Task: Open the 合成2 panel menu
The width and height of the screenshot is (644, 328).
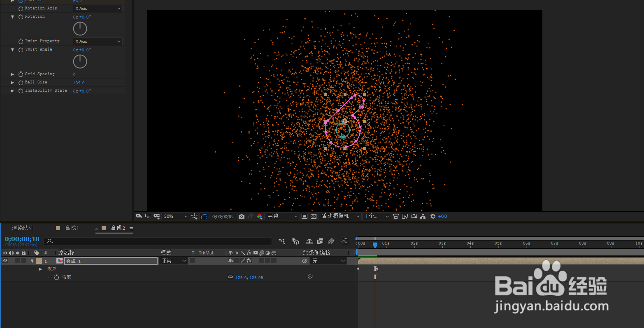Action: pos(131,229)
